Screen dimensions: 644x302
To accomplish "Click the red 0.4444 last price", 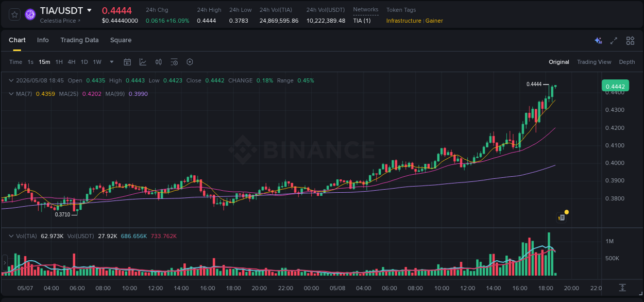I will [x=117, y=11].
